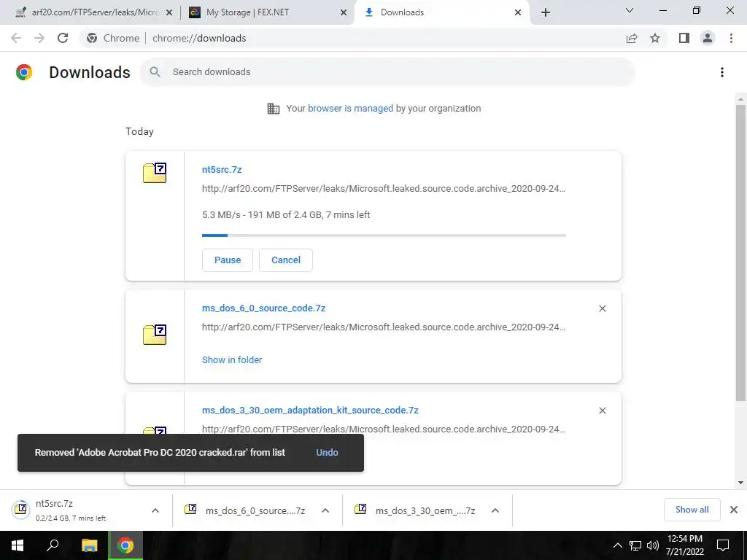Show hidden system tray icons
The height and width of the screenshot is (560, 747).
(x=617, y=545)
